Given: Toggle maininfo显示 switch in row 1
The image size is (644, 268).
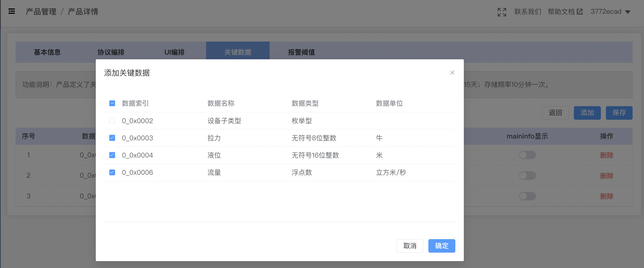Looking at the screenshot, I should point(527,155).
